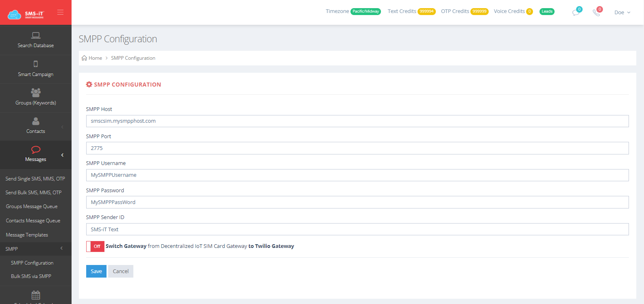The width and height of the screenshot is (644, 304).
Task: Toggle Switch Gateway Off switch
Action: tap(95, 246)
